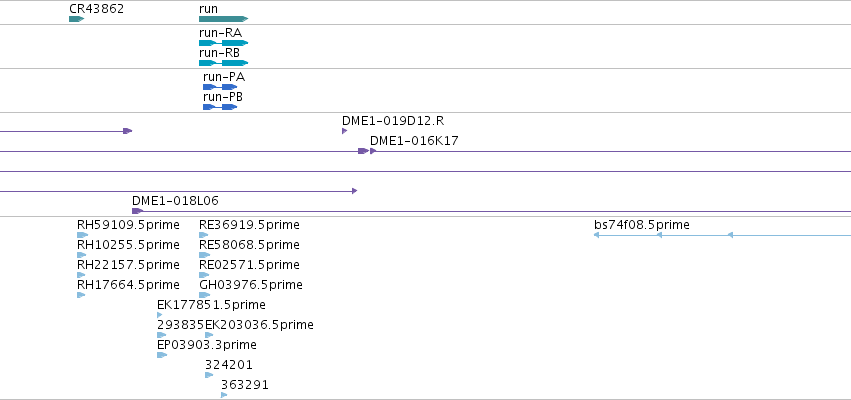
Task: Select the GH03976.5prime EST marker
Action: (205, 295)
